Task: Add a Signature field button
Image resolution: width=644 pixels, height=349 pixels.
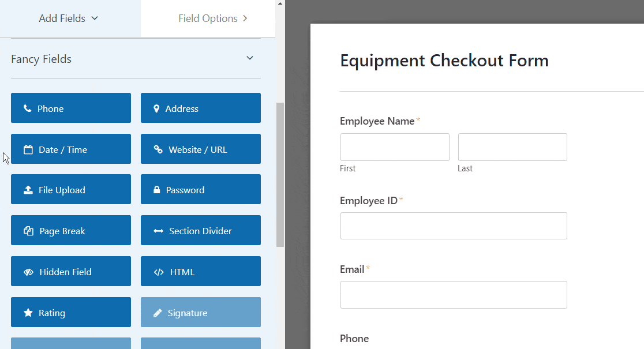Action: click(201, 313)
